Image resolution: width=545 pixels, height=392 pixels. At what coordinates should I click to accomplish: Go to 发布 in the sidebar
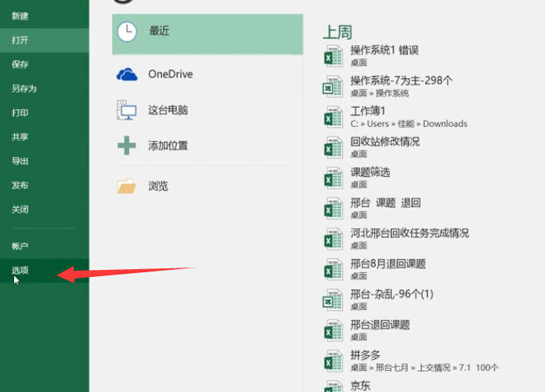pyautogui.click(x=45, y=185)
